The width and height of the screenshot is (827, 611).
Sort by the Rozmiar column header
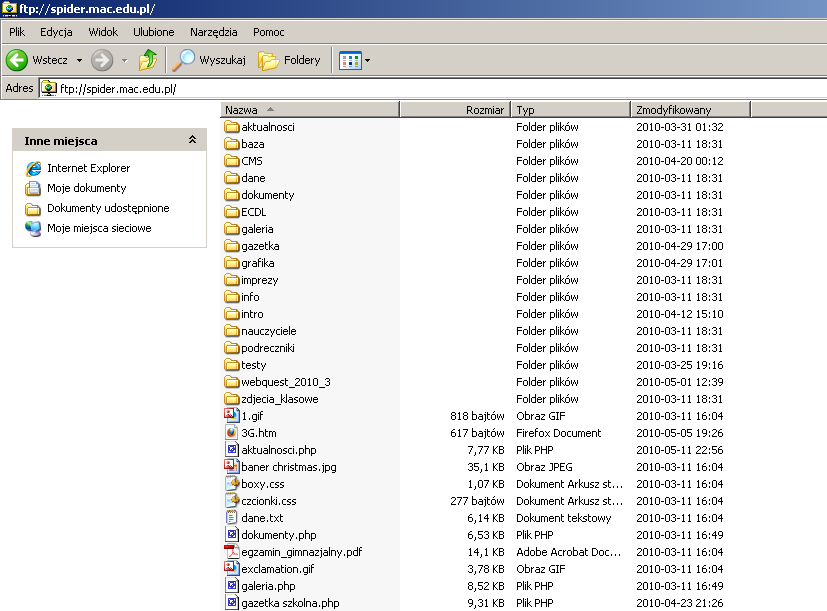click(x=455, y=110)
